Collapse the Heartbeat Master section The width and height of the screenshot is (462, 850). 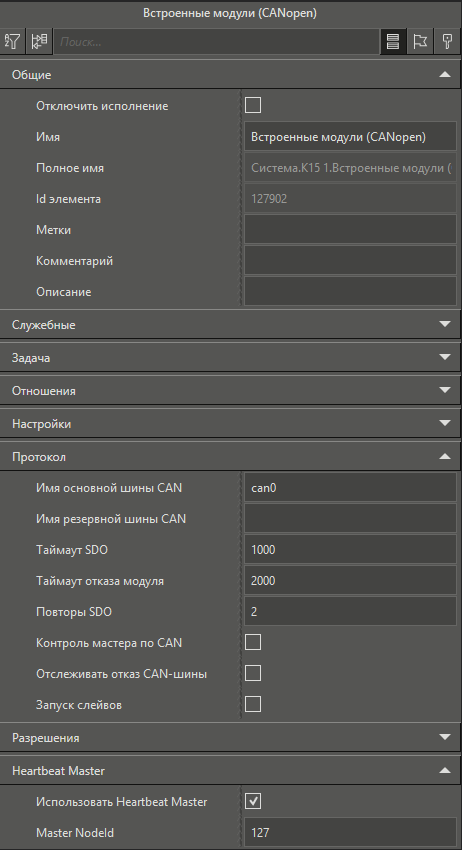[231, 770]
